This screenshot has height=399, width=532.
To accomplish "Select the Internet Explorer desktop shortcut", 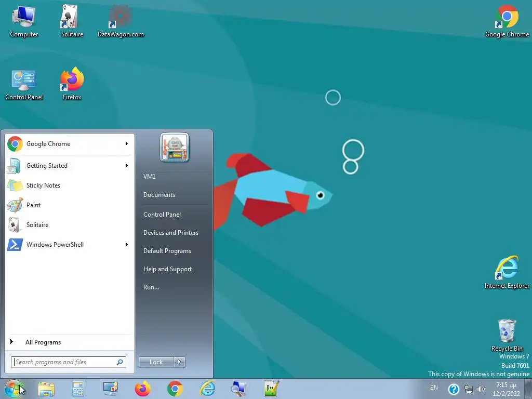I will [x=507, y=272].
